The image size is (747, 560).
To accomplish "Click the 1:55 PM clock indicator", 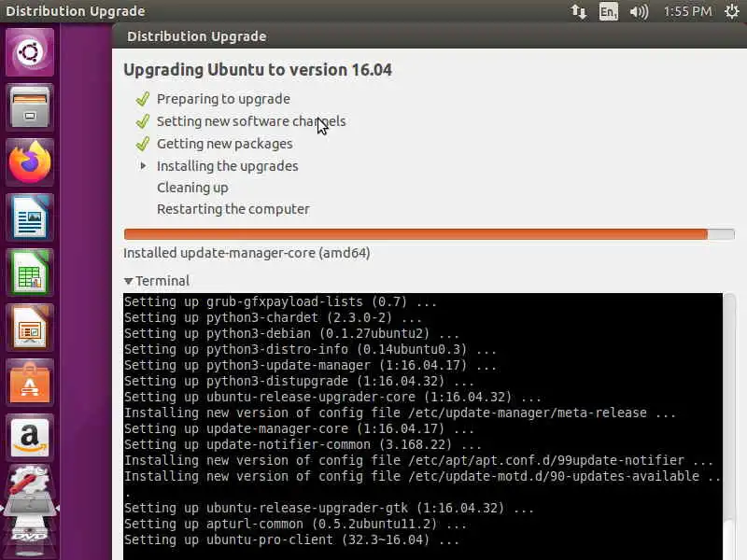I will click(x=687, y=11).
